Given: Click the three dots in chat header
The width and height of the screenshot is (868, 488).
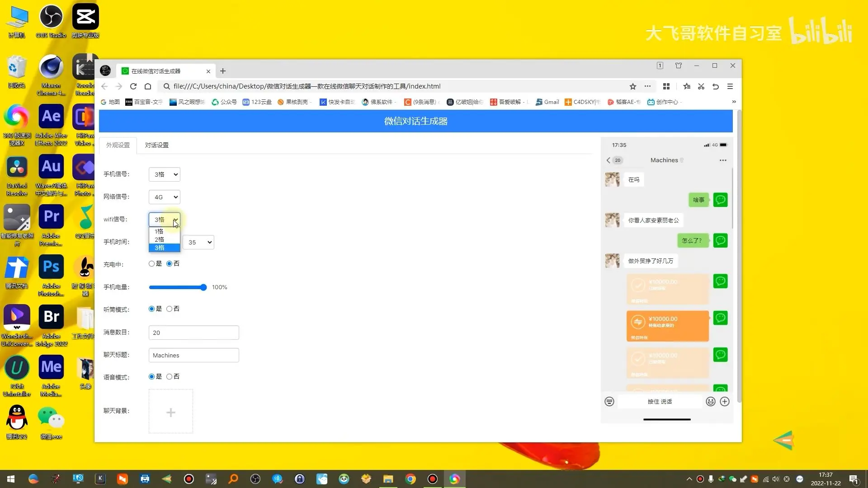Looking at the screenshot, I should [x=723, y=160].
